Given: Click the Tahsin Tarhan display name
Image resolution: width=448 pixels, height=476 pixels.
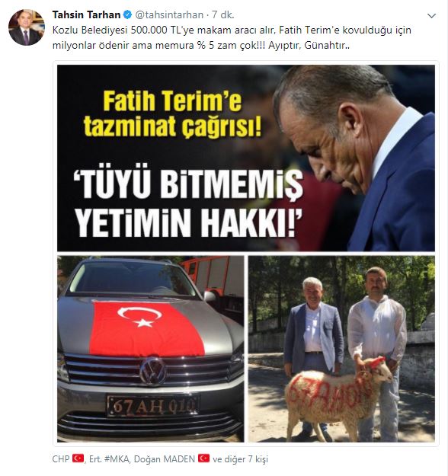Looking at the screenshot, I should pos(86,14).
